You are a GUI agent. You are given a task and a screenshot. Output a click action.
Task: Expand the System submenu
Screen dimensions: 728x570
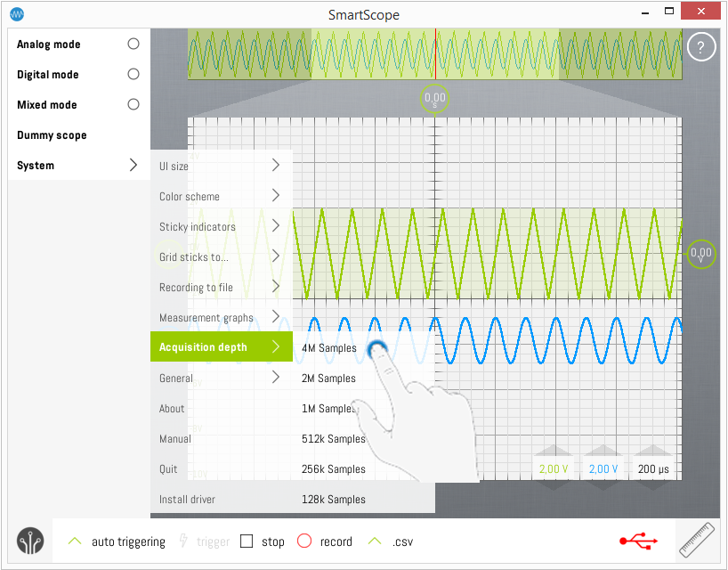133,165
